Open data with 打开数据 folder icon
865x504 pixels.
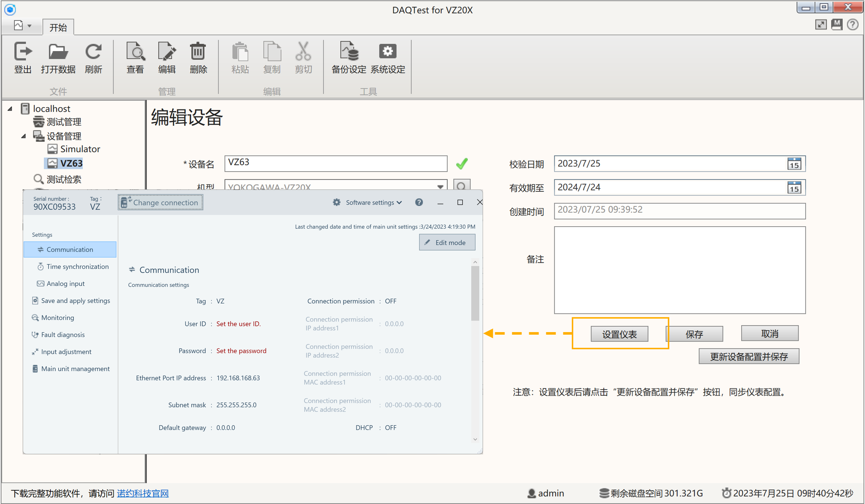tap(58, 52)
